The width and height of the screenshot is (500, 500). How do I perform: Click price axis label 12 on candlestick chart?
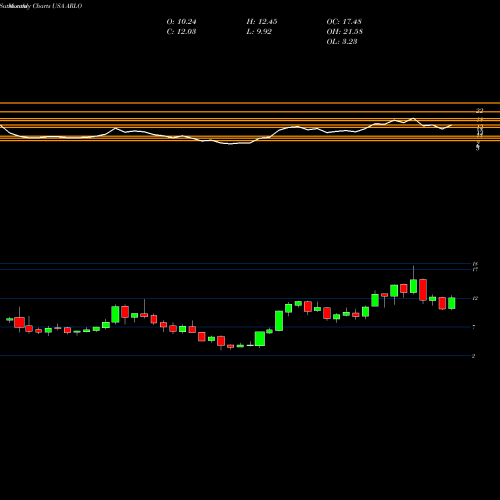point(475,298)
